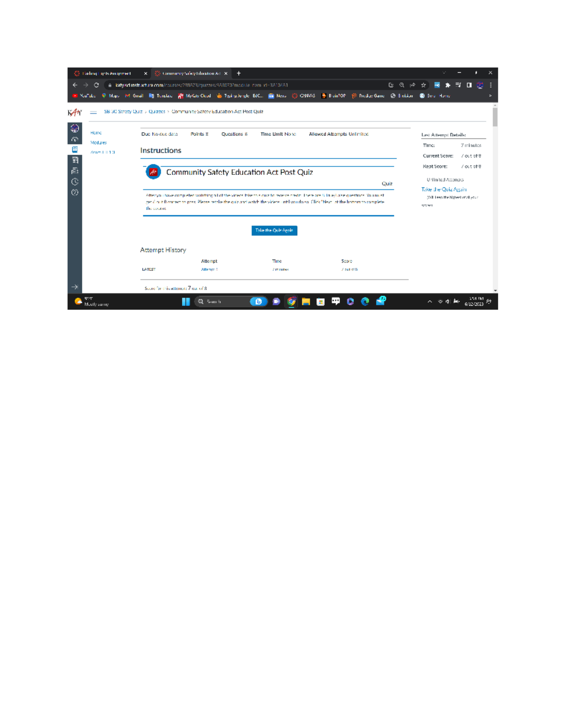The width and height of the screenshot is (563, 728).
Task: Open the browser Extensions puzzle icon
Action: [448, 85]
